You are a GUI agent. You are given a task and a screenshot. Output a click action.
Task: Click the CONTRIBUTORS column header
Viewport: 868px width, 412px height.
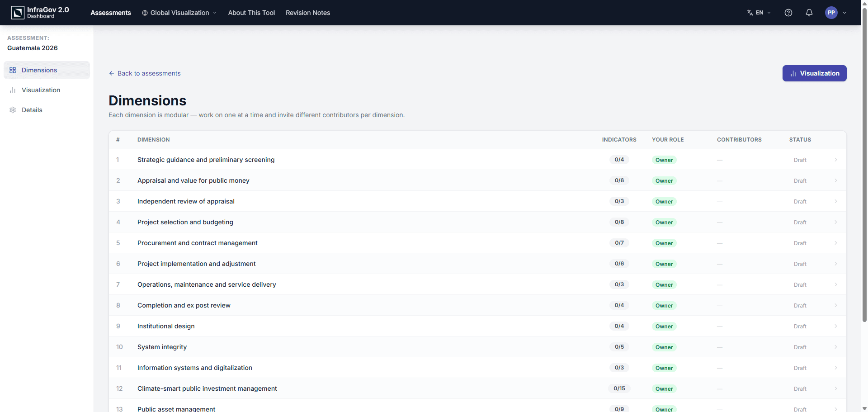click(x=739, y=140)
